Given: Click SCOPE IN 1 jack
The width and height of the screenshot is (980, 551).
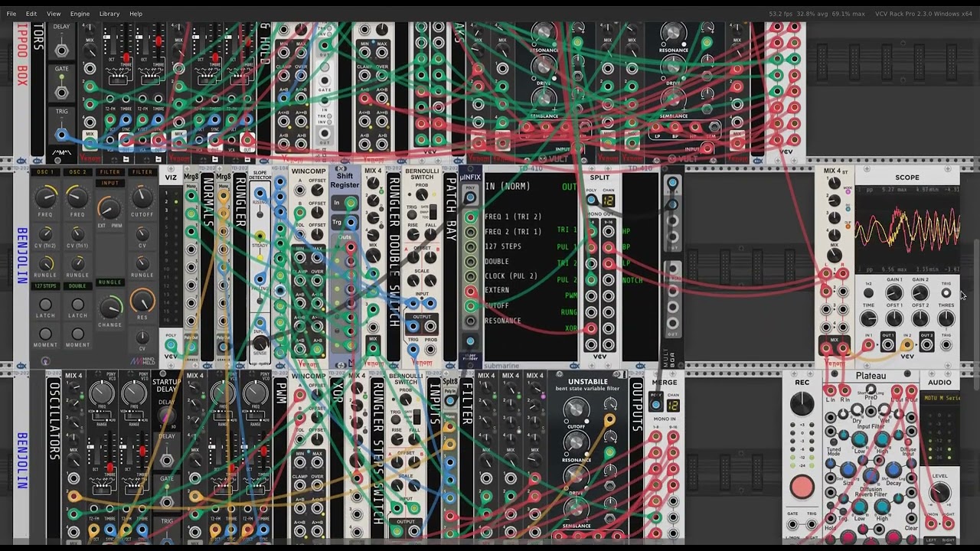Looking at the screenshot, I should [868, 345].
